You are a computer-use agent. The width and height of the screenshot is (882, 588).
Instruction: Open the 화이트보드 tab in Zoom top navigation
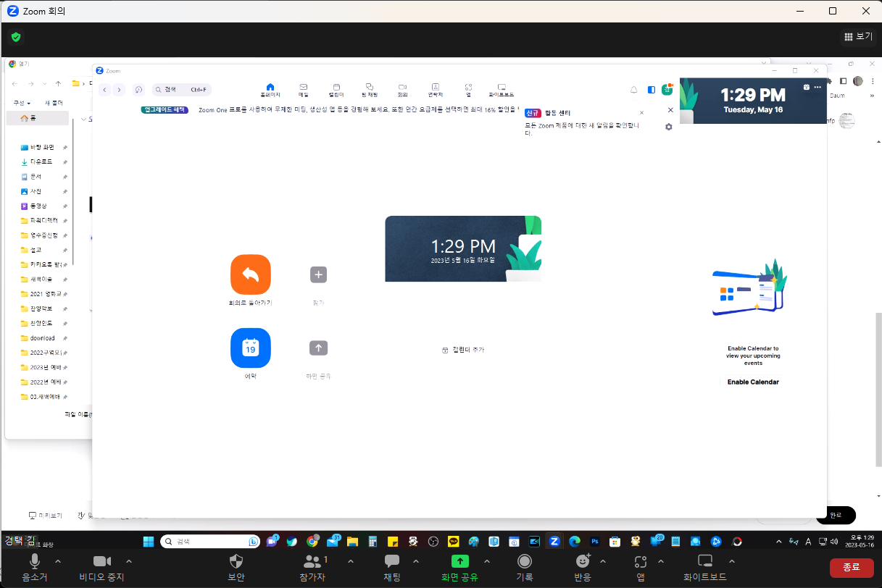(x=502, y=90)
